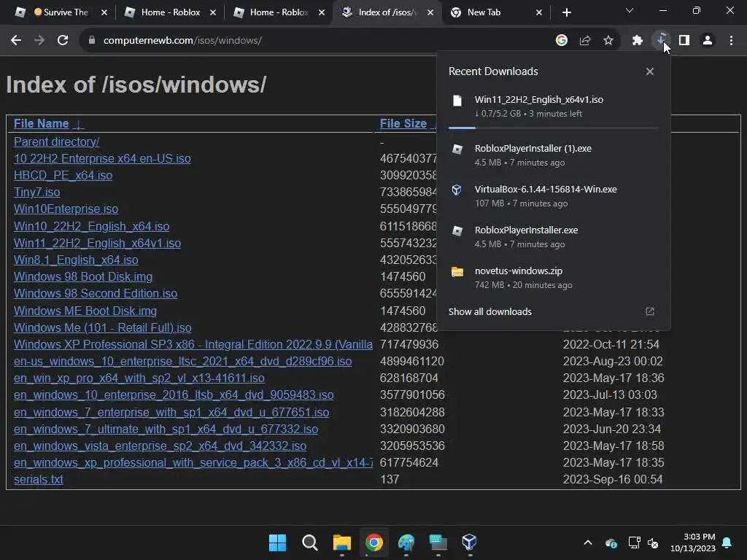The image size is (747, 560).
Task: Open the Parent directory link
Action: (x=56, y=142)
